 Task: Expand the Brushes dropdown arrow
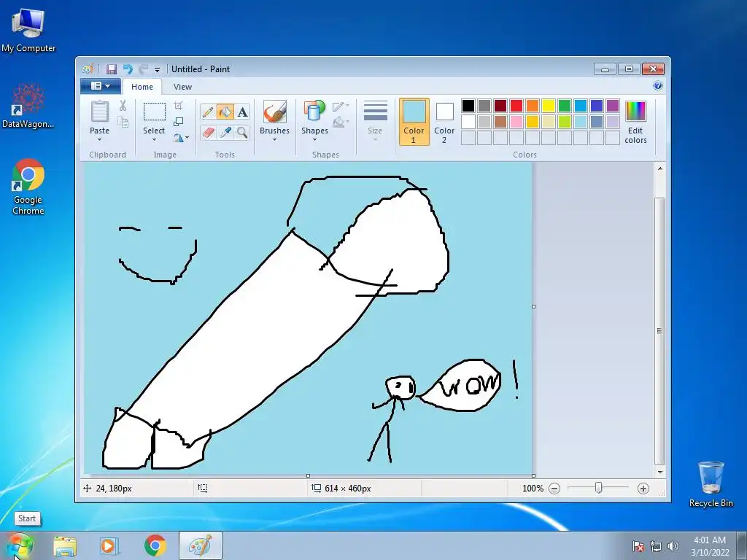pos(274,139)
